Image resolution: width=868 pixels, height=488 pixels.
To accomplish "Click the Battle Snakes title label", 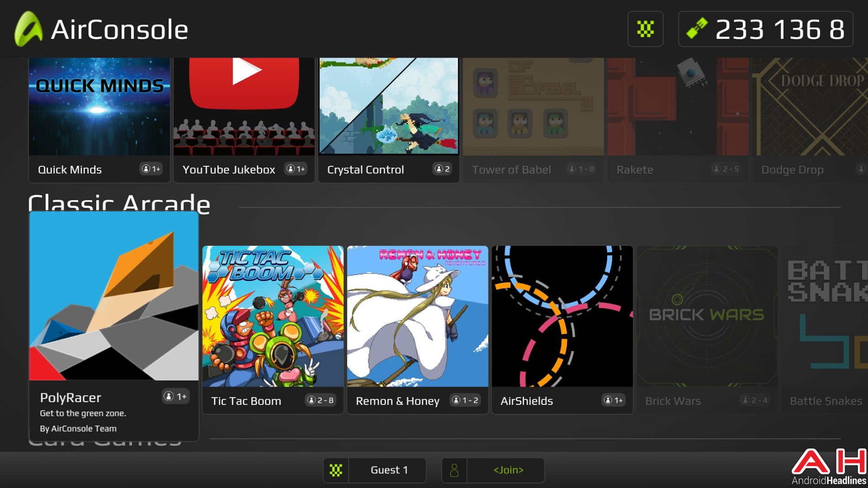I will [x=826, y=401].
